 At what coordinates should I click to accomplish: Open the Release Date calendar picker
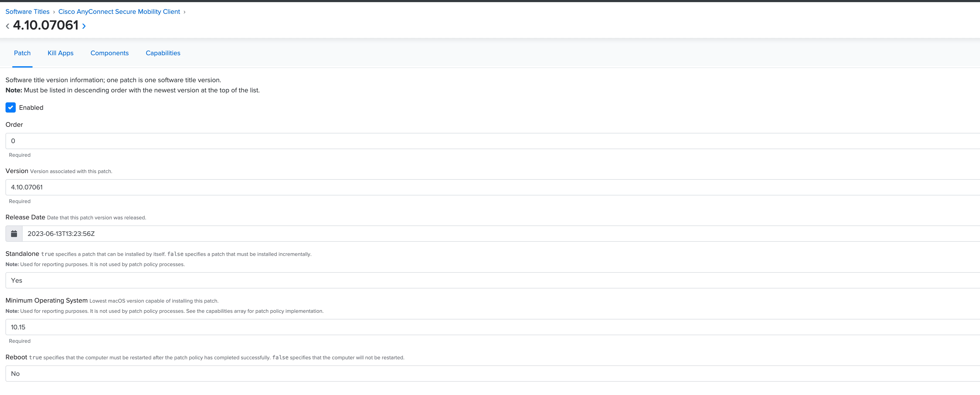[14, 234]
